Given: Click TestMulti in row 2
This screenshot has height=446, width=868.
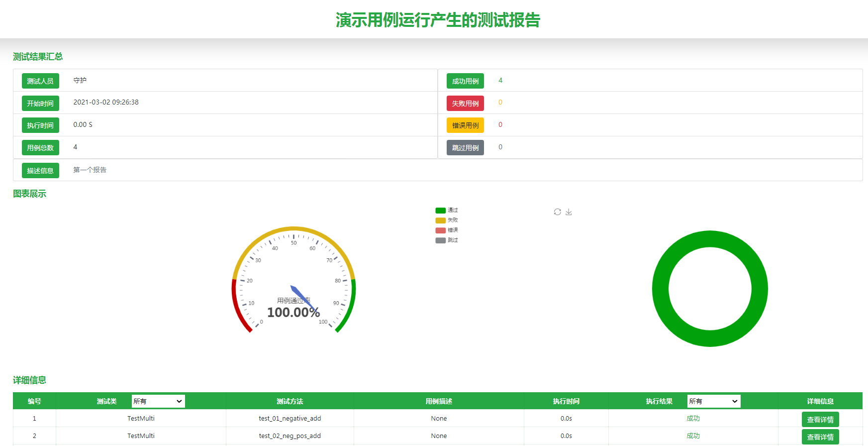Looking at the screenshot, I should coord(141,436).
